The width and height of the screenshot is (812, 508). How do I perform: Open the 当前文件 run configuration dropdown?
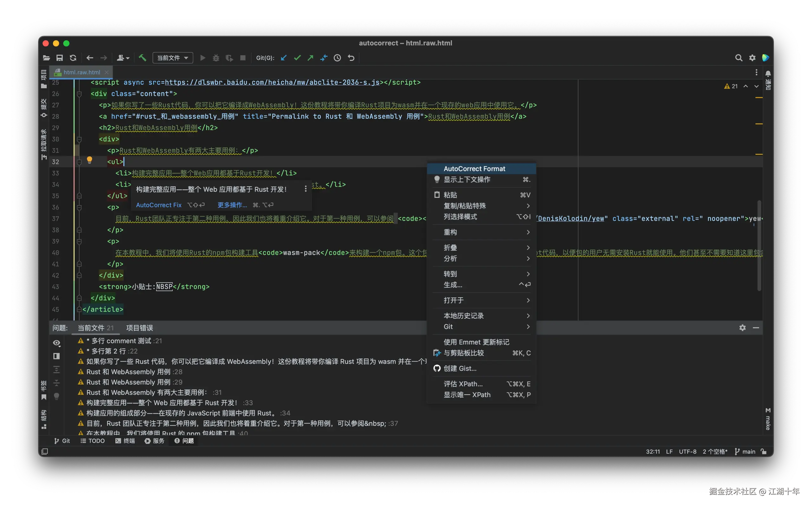click(x=173, y=58)
